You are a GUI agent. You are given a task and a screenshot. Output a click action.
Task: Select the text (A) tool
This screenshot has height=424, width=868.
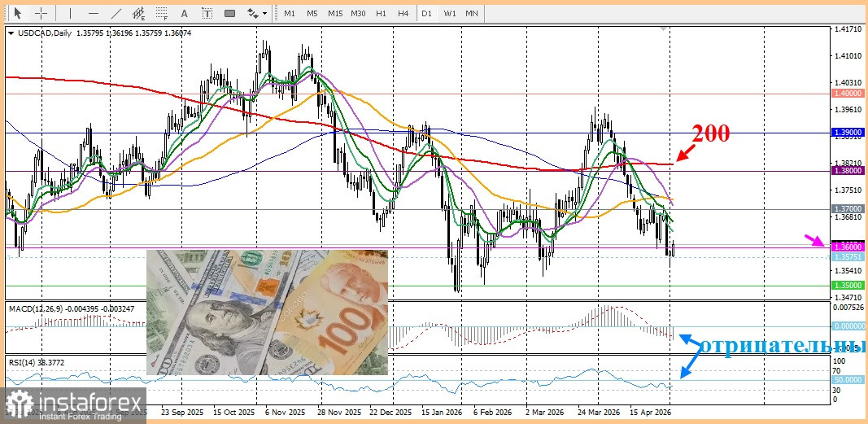tap(185, 13)
